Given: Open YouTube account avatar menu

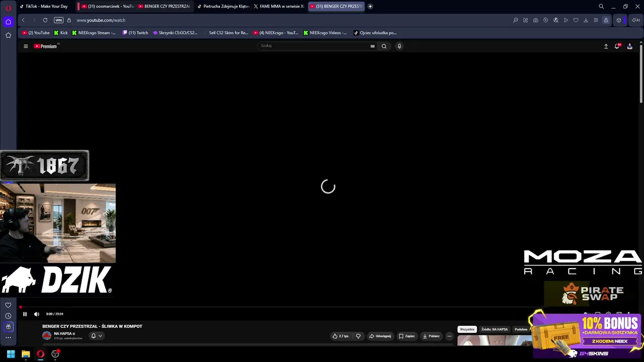Looking at the screenshot, I should click(629, 46).
